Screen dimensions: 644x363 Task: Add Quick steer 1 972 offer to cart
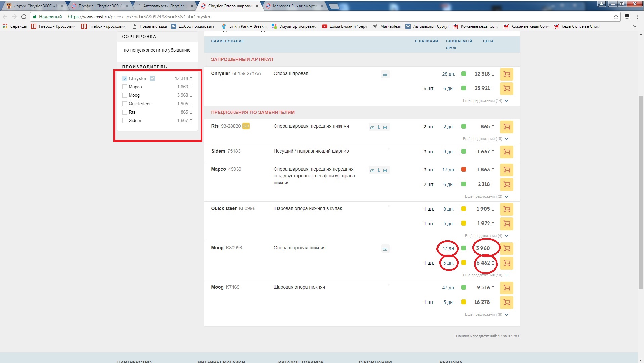tap(507, 224)
